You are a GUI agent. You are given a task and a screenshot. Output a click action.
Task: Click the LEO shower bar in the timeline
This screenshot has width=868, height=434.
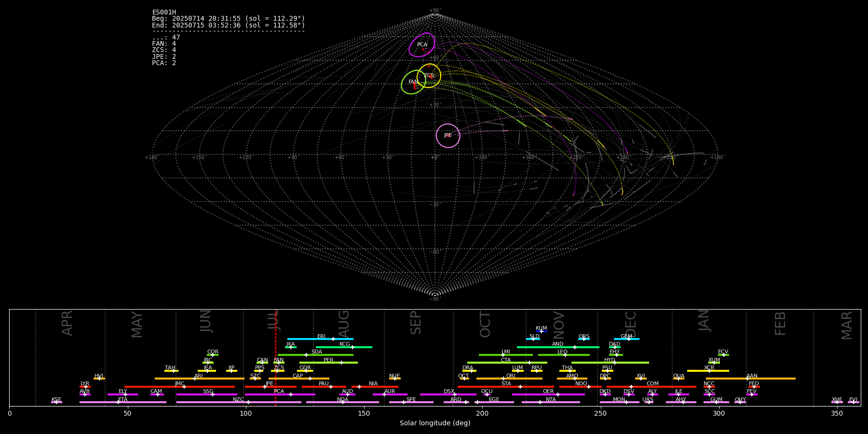[564, 355]
